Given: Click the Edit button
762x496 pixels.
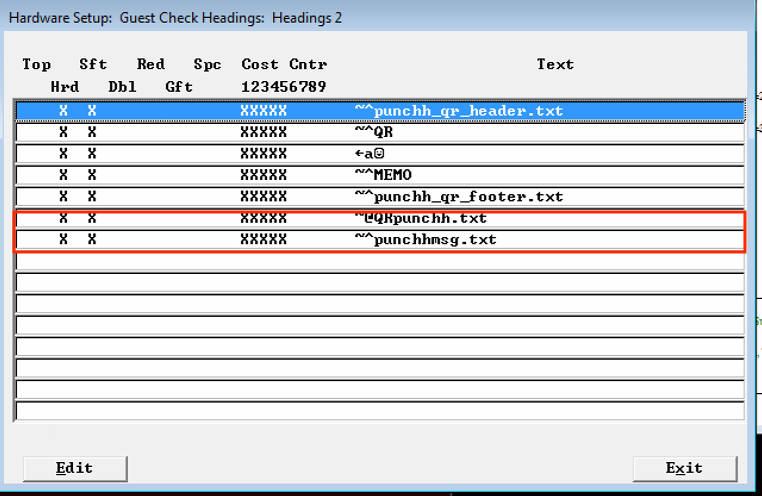Looking at the screenshot, I should pos(75,468).
